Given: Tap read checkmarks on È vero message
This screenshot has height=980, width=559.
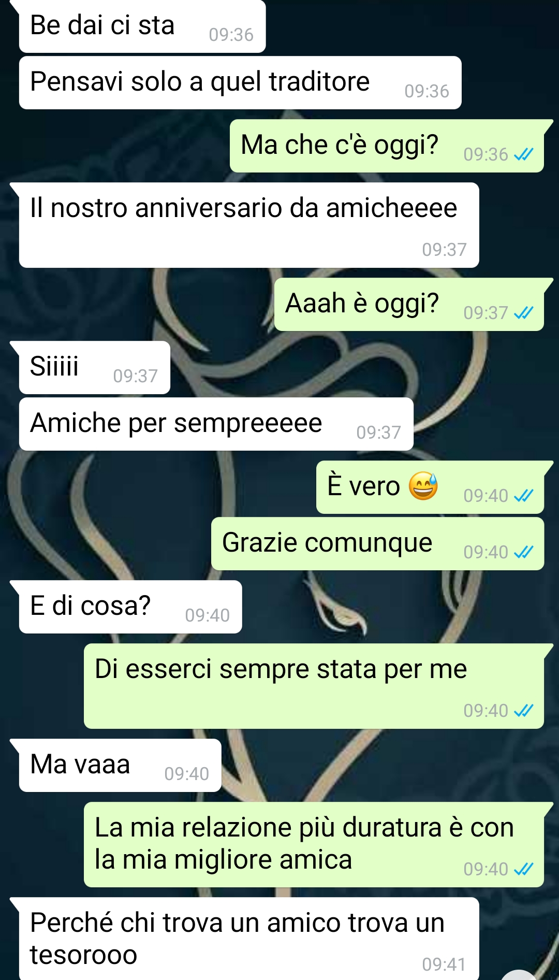Looking at the screenshot, I should click(523, 496).
